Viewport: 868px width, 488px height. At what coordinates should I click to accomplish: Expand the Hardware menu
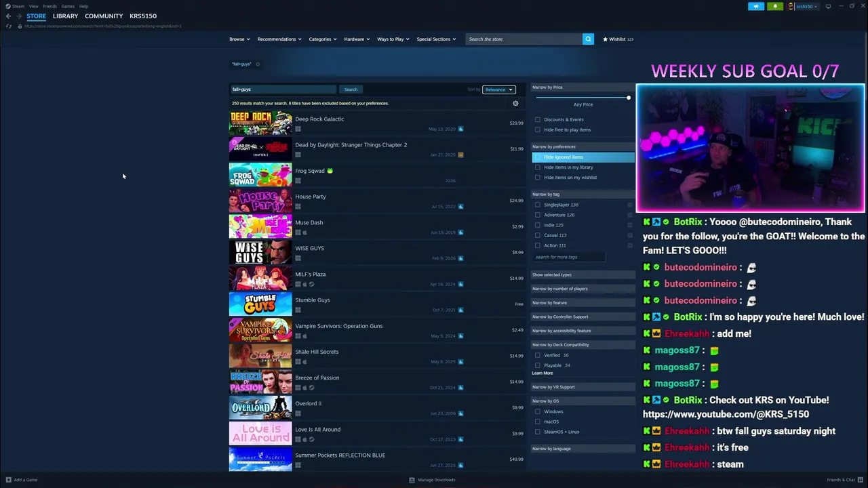pyautogui.click(x=357, y=39)
